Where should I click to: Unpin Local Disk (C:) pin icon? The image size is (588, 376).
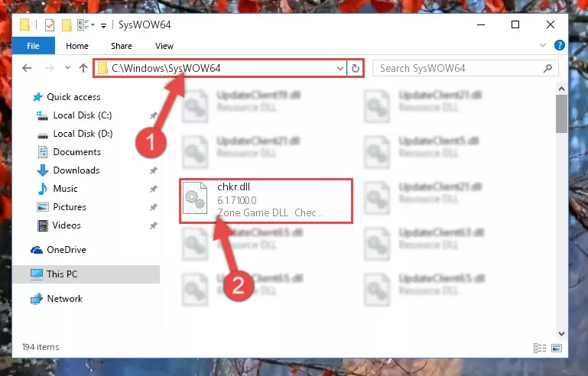click(x=153, y=115)
